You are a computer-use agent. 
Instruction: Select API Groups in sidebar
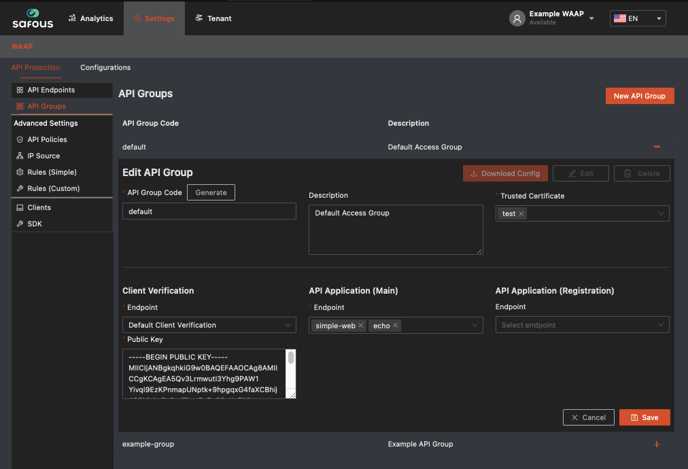(x=61, y=106)
